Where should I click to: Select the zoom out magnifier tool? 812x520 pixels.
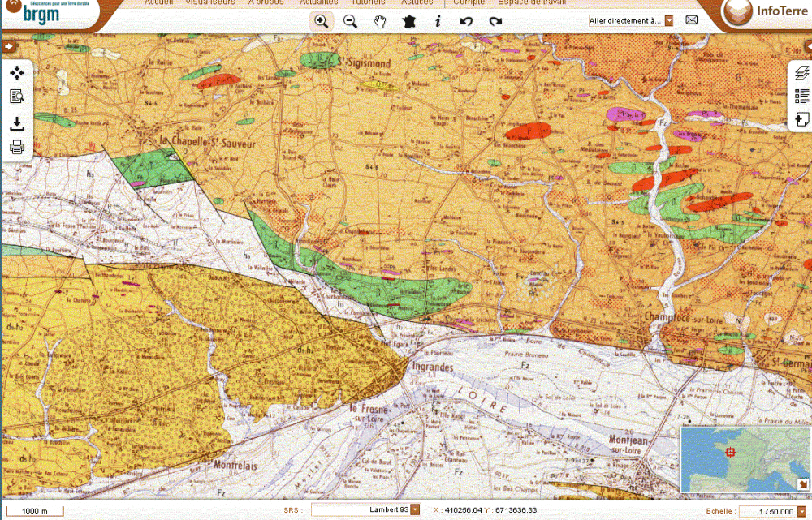(351, 22)
